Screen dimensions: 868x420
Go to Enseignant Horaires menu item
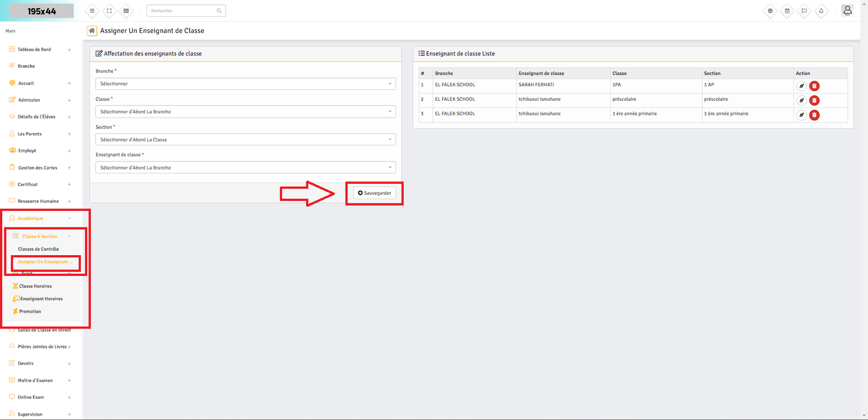click(x=41, y=299)
